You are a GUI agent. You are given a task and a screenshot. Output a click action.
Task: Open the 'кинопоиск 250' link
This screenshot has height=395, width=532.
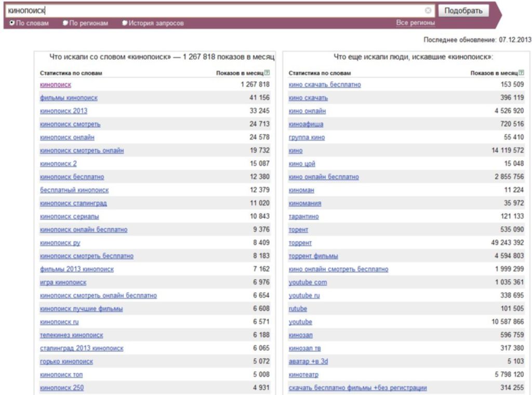point(62,388)
